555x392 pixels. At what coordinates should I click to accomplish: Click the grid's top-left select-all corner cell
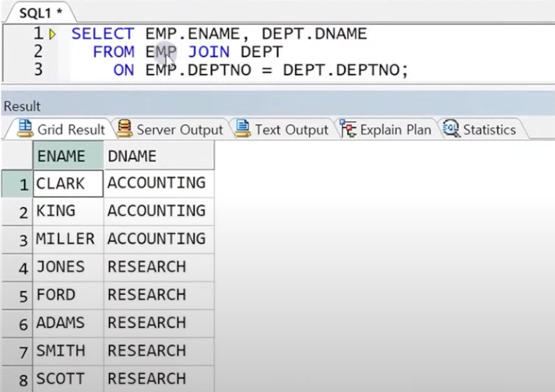[17, 156]
